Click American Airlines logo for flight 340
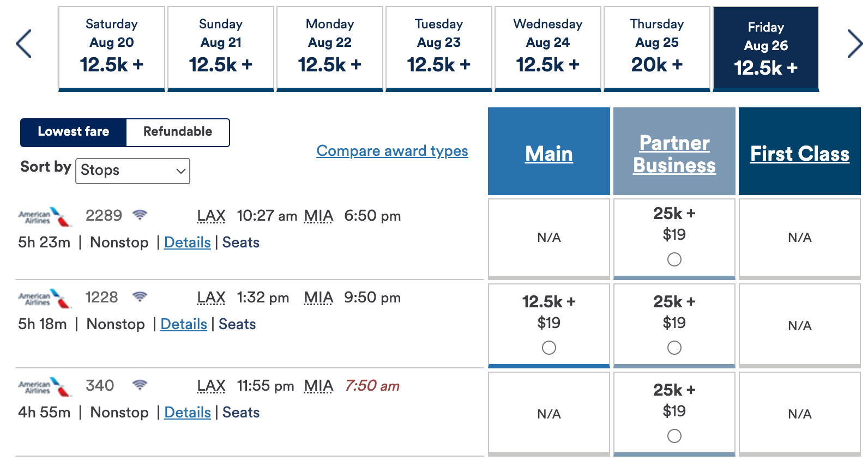 pos(45,386)
